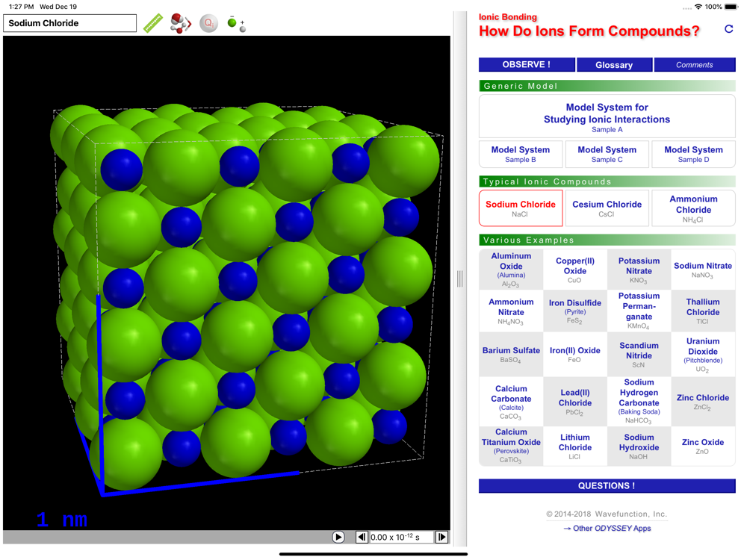Load Model System Sample C
This screenshot has width=747, height=560.
click(607, 155)
